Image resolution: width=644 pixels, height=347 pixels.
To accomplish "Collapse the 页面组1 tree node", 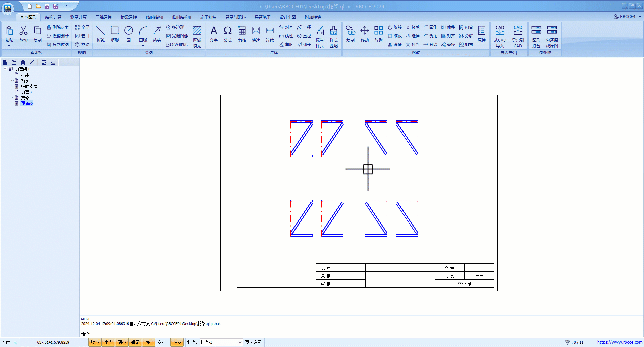I will click(5, 69).
